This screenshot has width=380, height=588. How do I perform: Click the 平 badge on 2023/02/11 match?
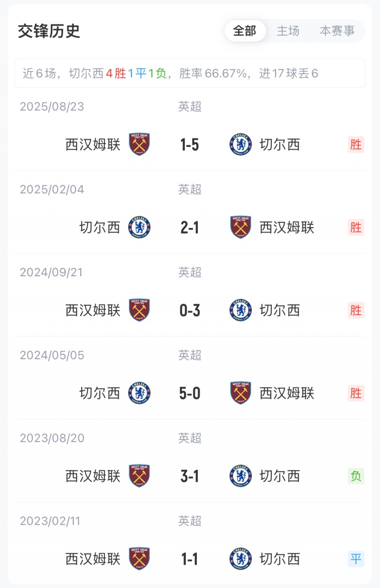coord(356,559)
